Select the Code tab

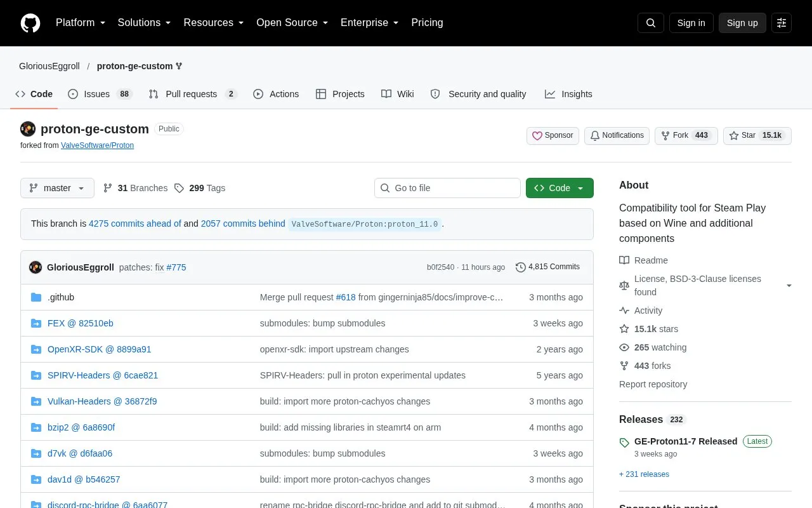point(34,94)
